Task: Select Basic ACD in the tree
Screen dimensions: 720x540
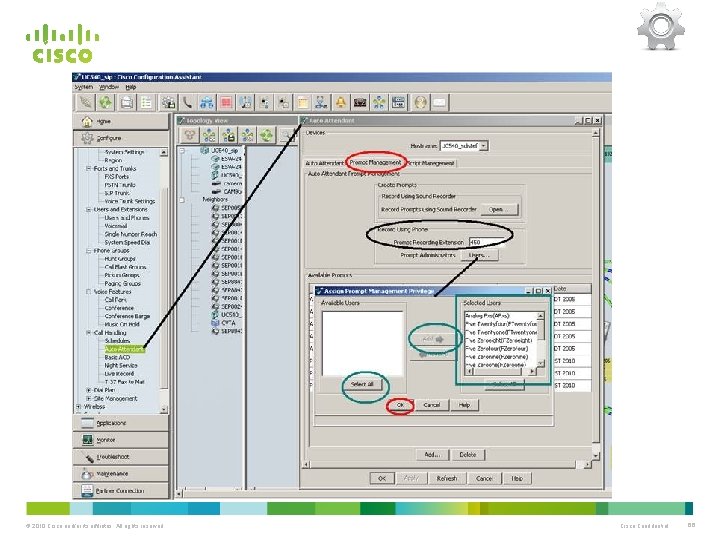Action: (117, 357)
